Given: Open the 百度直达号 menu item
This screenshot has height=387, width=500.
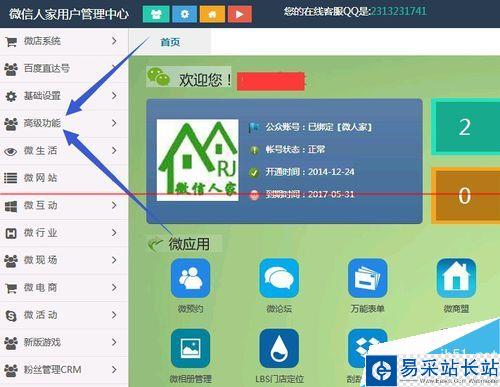Looking at the screenshot, I should [x=64, y=69].
